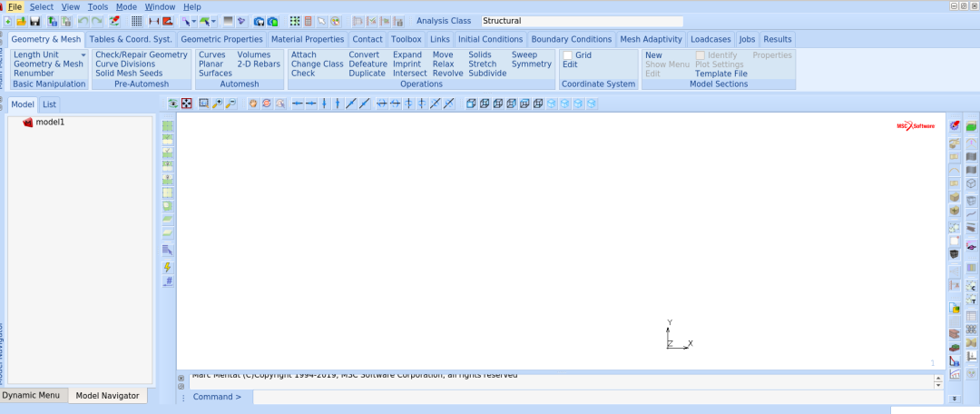Screen dimensions: 980x414
Task: Click the green solid icon at right toolbar top
Action: point(971,126)
